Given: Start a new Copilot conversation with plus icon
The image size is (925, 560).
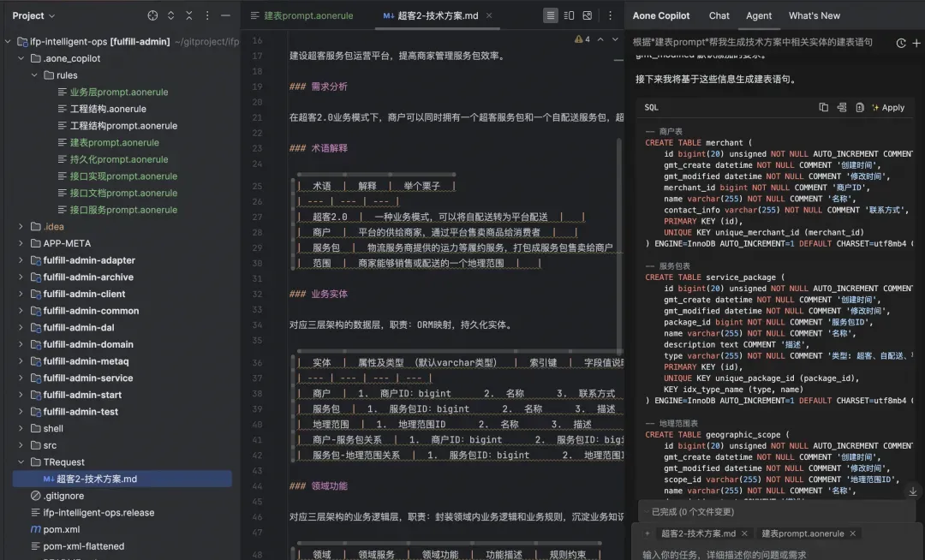Looking at the screenshot, I should pos(916,43).
